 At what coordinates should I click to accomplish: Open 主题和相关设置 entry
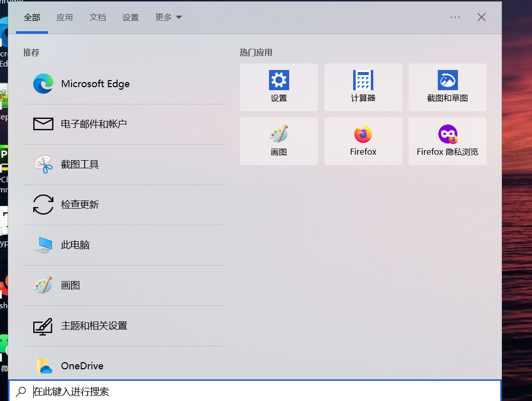tap(94, 325)
